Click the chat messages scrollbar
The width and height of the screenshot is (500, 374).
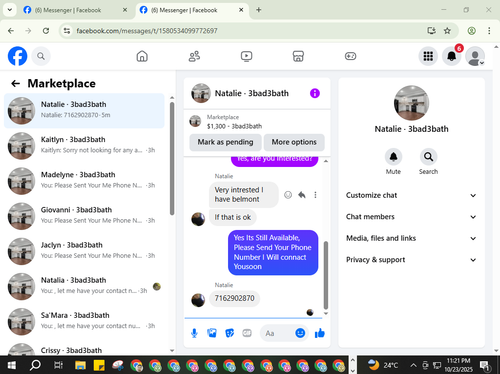(326, 275)
